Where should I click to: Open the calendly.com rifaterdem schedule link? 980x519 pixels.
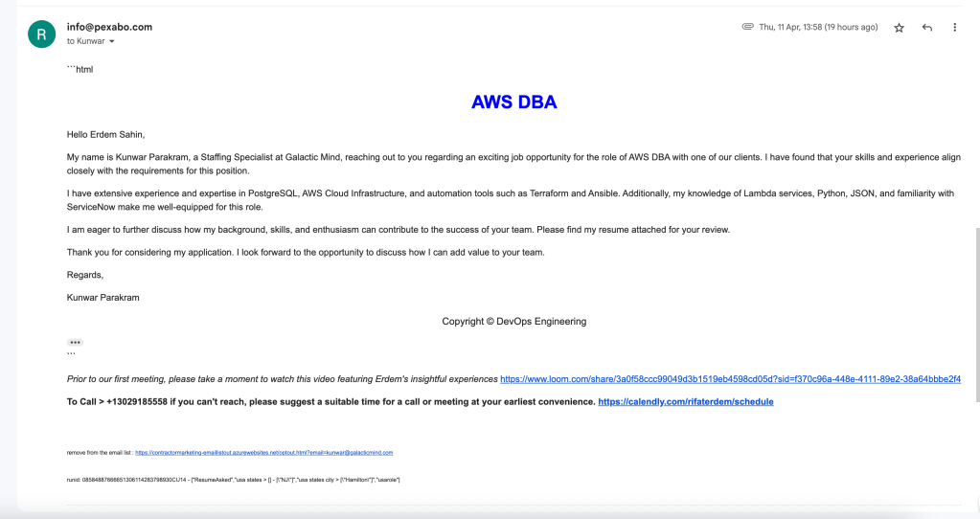coord(686,401)
